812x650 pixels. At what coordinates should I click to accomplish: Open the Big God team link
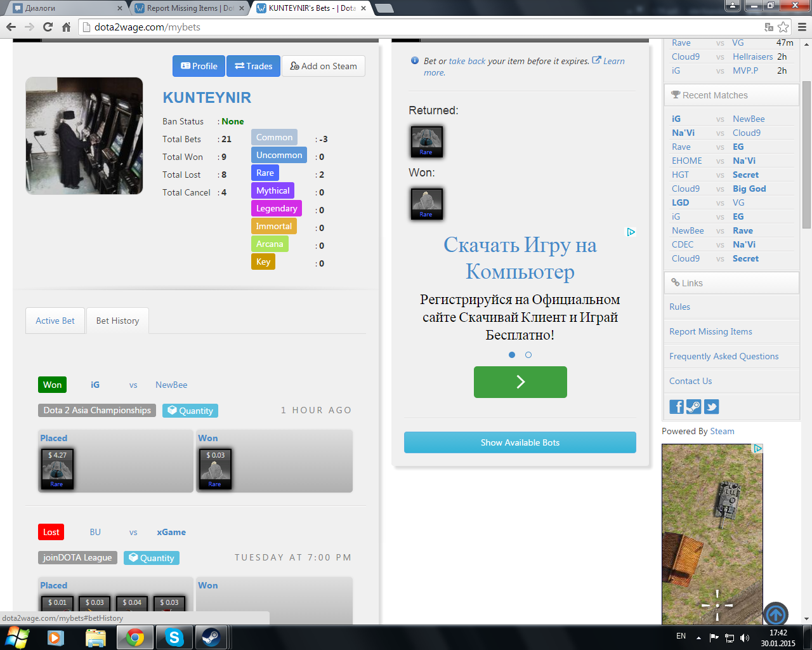pyautogui.click(x=749, y=189)
